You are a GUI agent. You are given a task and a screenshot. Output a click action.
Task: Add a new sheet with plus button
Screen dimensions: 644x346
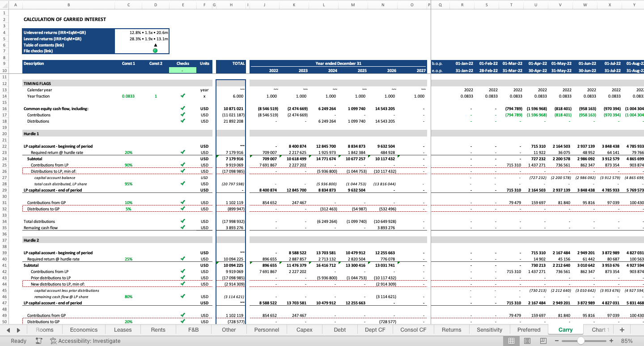(x=622, y=330)
